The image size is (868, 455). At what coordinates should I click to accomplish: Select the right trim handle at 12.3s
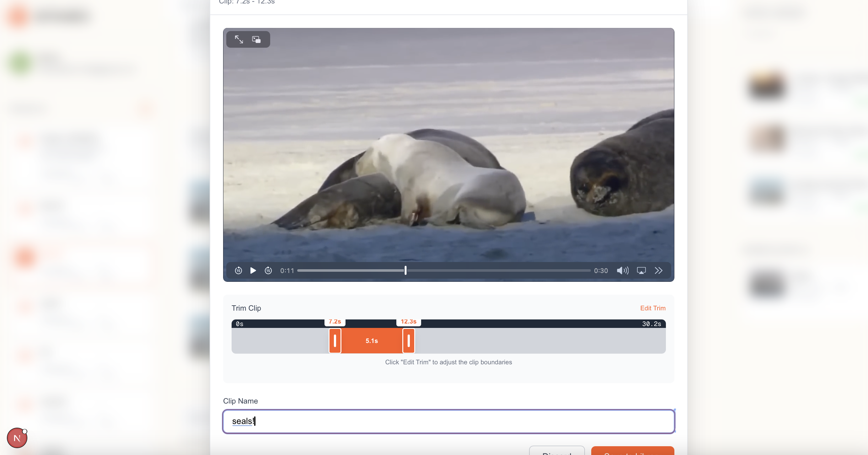[x=409, y=341]
